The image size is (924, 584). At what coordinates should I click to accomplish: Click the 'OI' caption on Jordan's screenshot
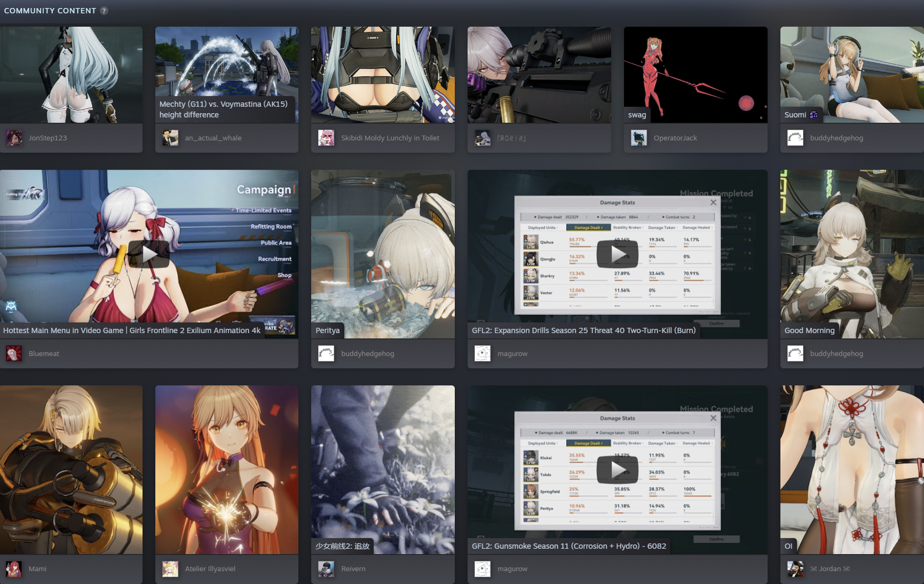(x=788, y=546)
